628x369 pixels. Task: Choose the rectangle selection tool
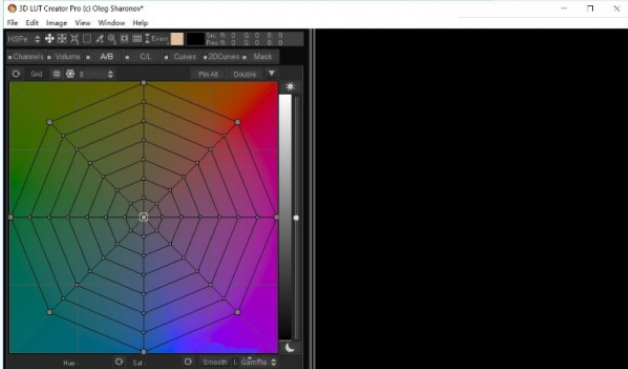87,38
